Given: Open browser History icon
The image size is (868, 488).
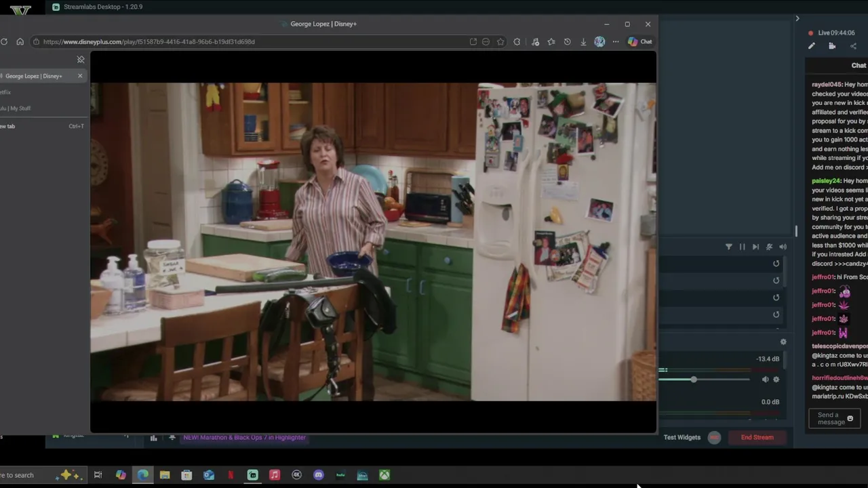Looking at the screenshot, I should (x=567, y=41).
